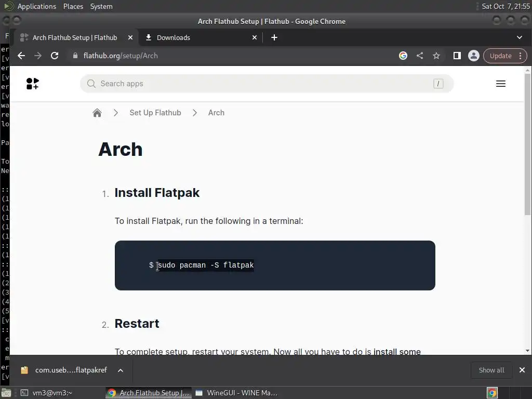Toggle the Chrome side panel icon
The width and height of the screenshot is (532, 399).
pyautogui.click(x=457, y=56)
